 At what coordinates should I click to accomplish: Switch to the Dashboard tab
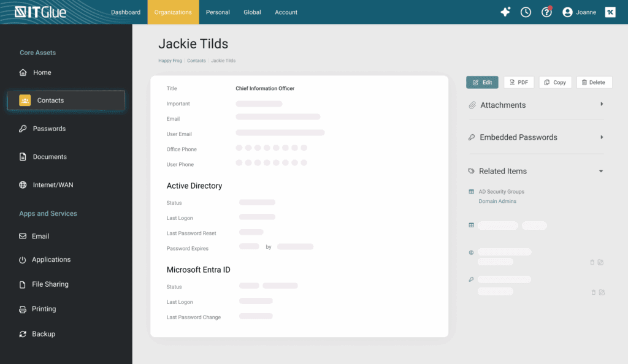(126, 12)
